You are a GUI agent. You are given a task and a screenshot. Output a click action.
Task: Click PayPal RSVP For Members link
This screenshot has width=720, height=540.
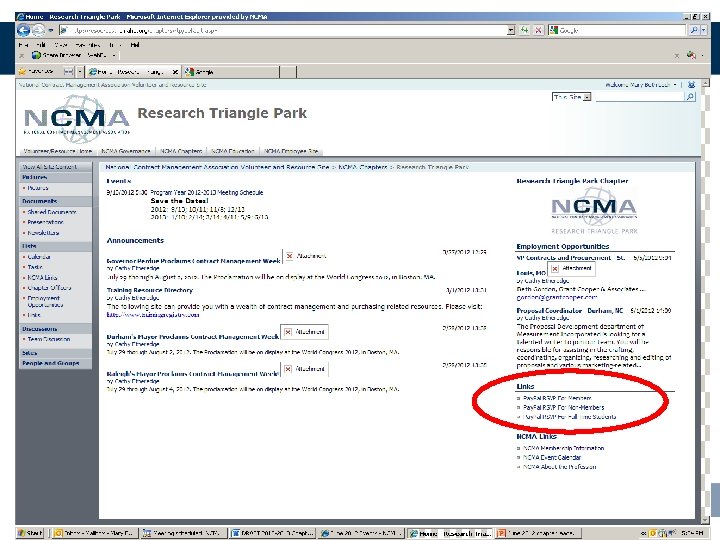coord(557,398)
